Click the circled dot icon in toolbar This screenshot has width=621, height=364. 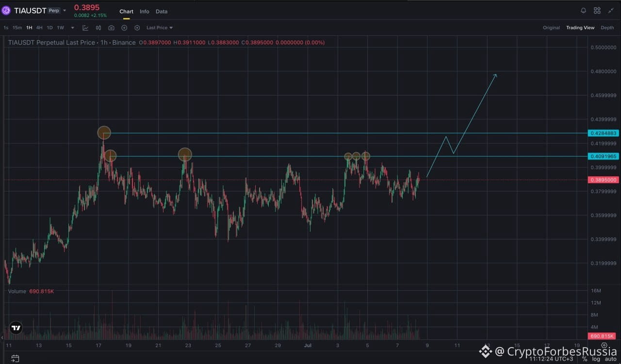point(137,28)
